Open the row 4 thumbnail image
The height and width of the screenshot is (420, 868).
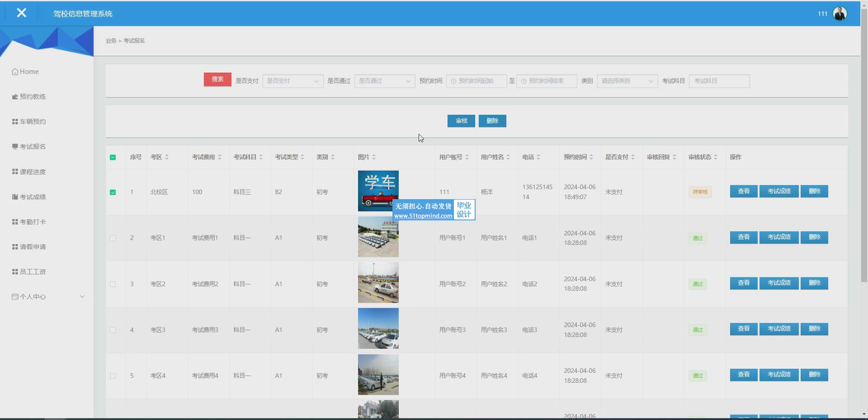(x=378, y=329)
